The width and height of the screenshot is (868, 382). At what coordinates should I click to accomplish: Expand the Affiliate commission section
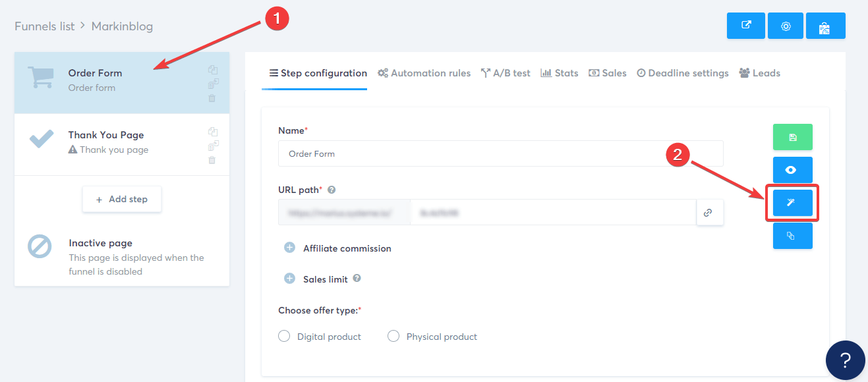pos(289,248)
